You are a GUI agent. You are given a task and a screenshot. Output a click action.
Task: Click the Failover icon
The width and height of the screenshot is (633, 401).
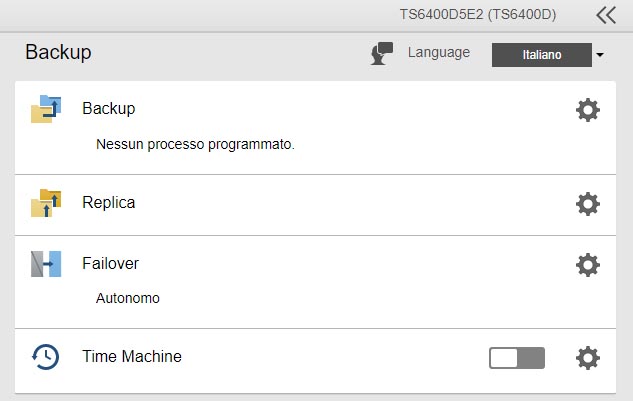pyautogui.click(x=46, y=264)
